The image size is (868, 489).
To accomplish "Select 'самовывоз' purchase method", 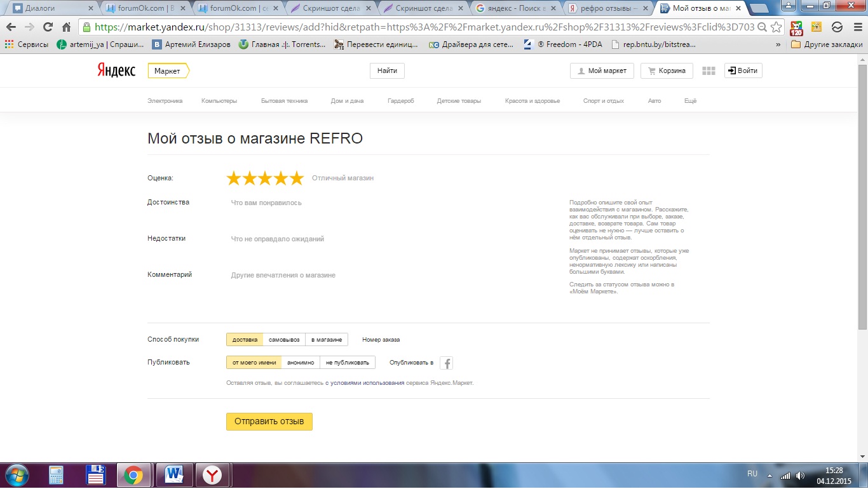I will pos(284,340).
